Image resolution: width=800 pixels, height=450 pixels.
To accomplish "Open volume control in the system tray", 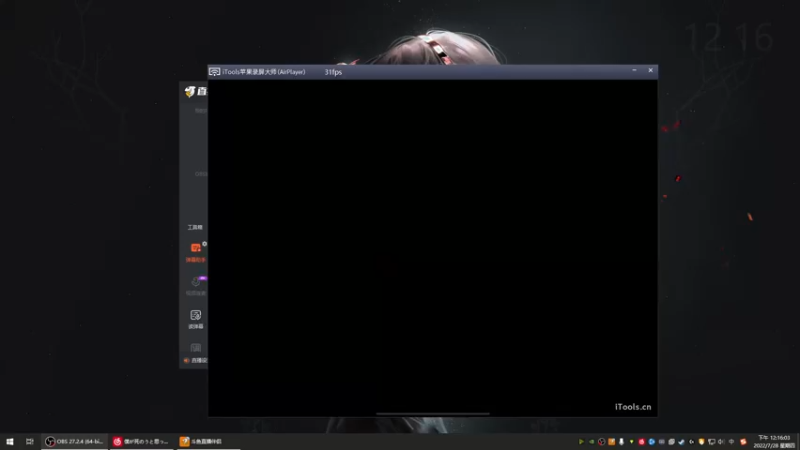I will coord(721,442).
